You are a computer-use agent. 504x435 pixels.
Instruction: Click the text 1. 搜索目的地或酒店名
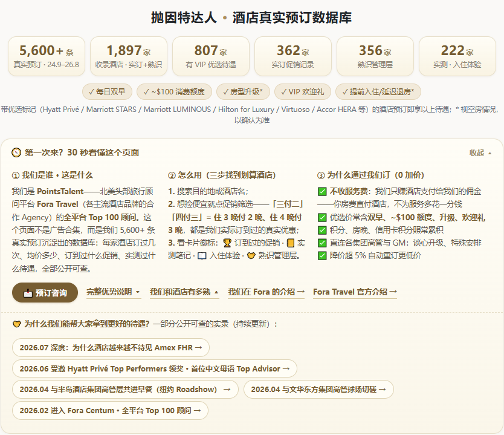[x=208, y=191]
